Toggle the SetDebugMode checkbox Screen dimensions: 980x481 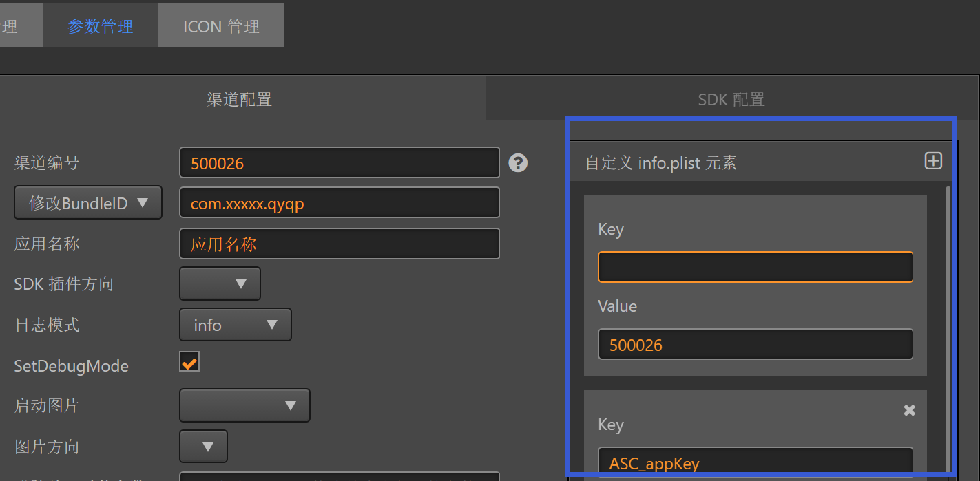(189, 362)
